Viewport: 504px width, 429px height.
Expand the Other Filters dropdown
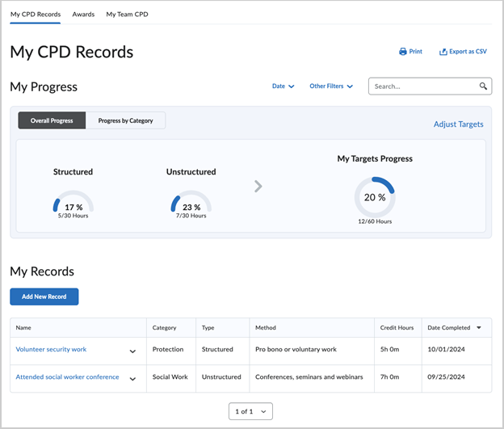click(x=331, y=86)
